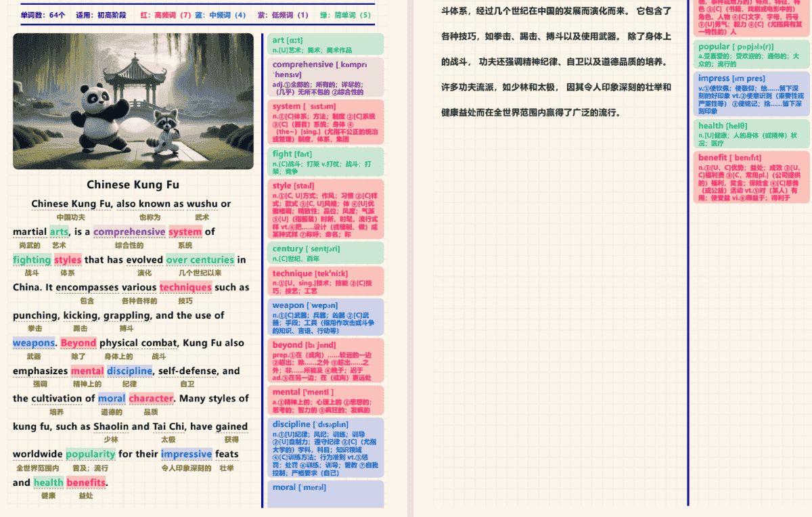Click the red '高频词（7）' legend label
The width and height of the screenshot is (812, 517).
pyautogui.click(x=166, y=15)
